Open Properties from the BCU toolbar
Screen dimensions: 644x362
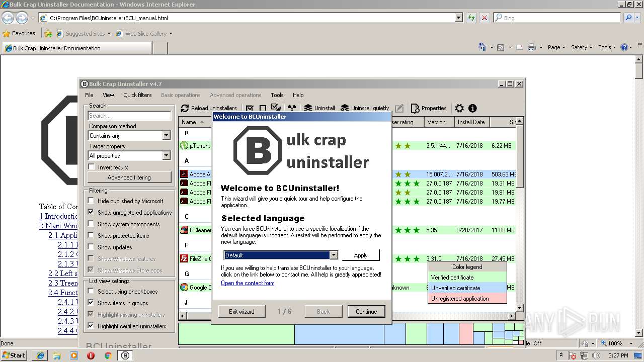point(429,108)
